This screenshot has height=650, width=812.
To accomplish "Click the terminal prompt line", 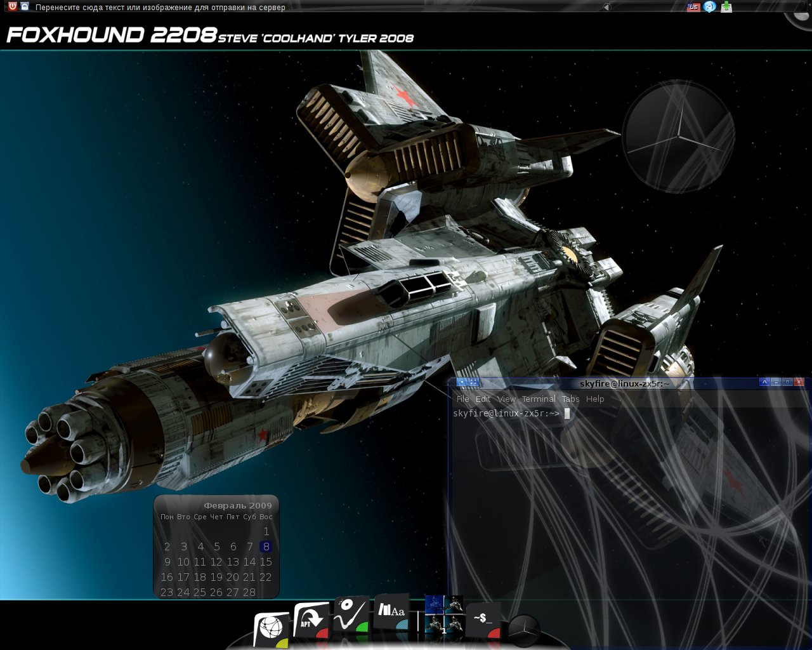I will point(511,413).
